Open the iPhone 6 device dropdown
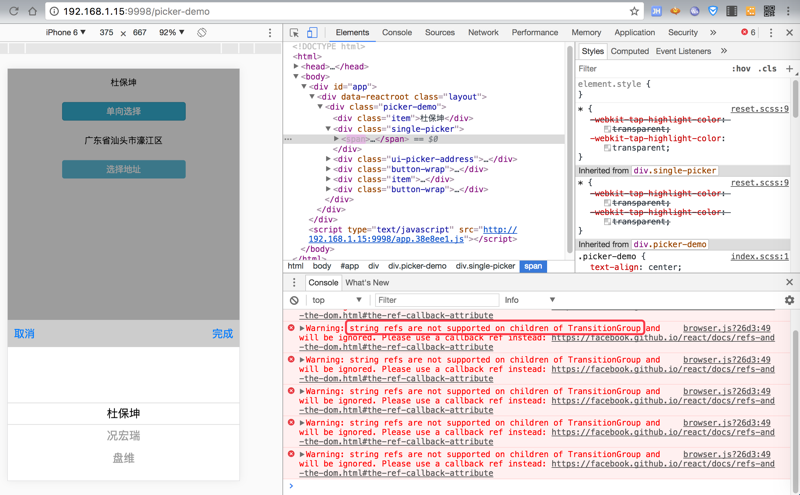The width and height of the screenshot is (800, 495). [x=66, y=33]
